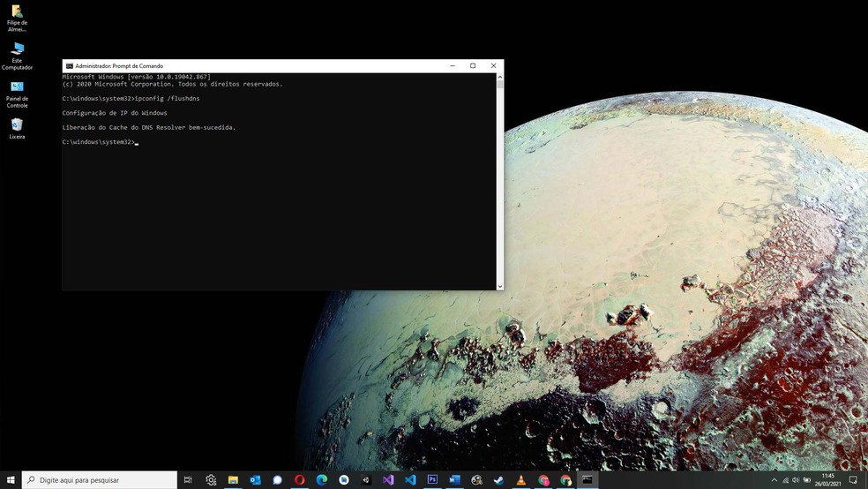Select the Command Prompt taskbar button
This screenshot has height=489, width=868.
pos(587,479)
